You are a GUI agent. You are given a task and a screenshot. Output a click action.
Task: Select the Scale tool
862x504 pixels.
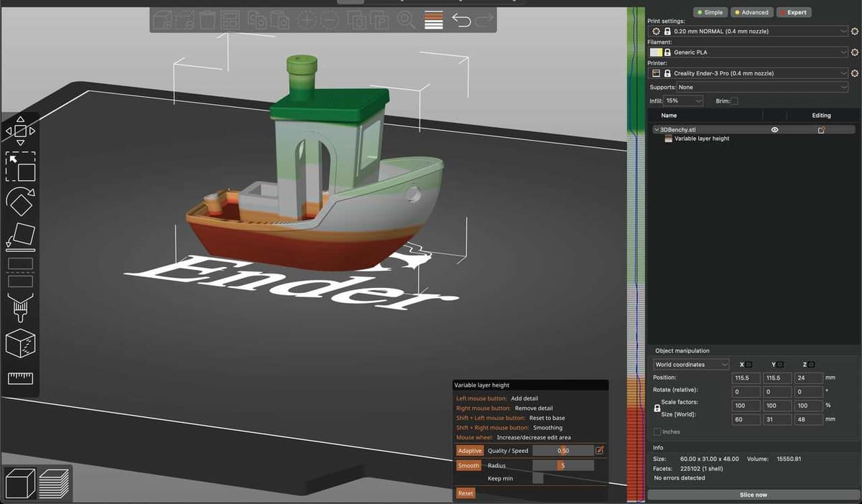(x=20, y=167)
